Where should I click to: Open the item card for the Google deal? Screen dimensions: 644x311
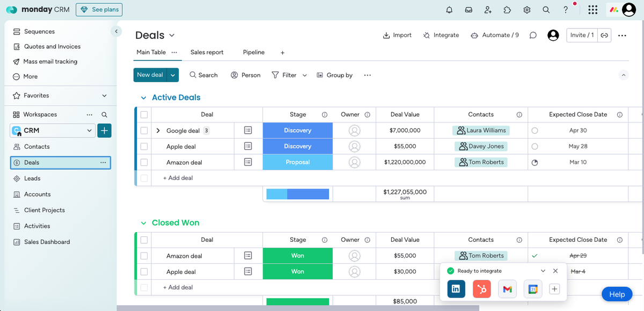click(x=248, y=130)
